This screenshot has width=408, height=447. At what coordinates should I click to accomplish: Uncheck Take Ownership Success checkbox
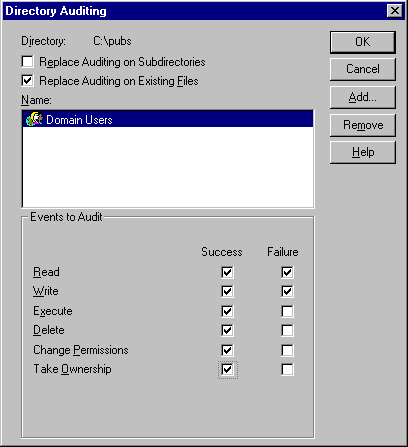[227, 369]
